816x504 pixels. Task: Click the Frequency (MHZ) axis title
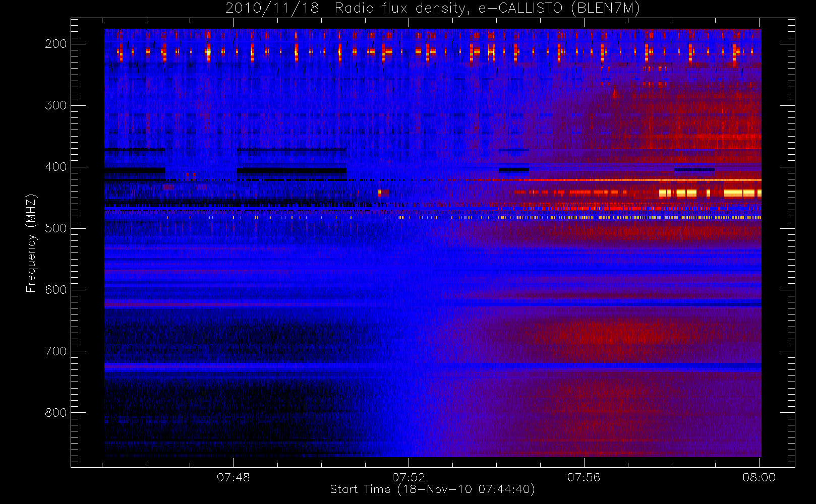coord(31,243)
